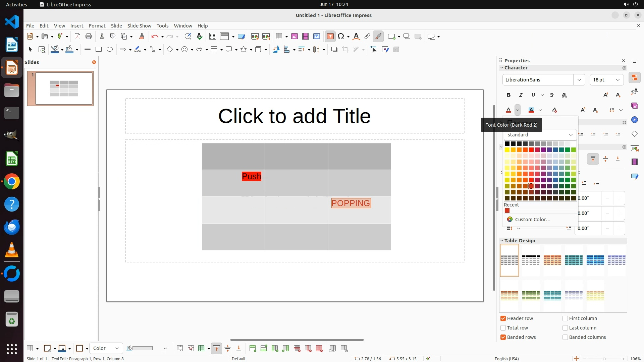Select slide 1 thumbnail in Slides panel
This screenshot has width=644, height=362.
60,88
